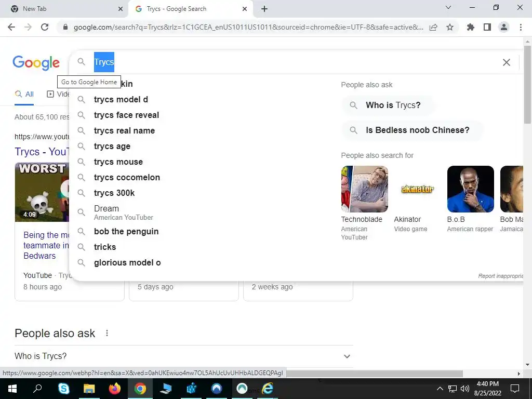Open Windows taskbar search
The height and width of the screenshot is (399, 532).
click(37, 389)
